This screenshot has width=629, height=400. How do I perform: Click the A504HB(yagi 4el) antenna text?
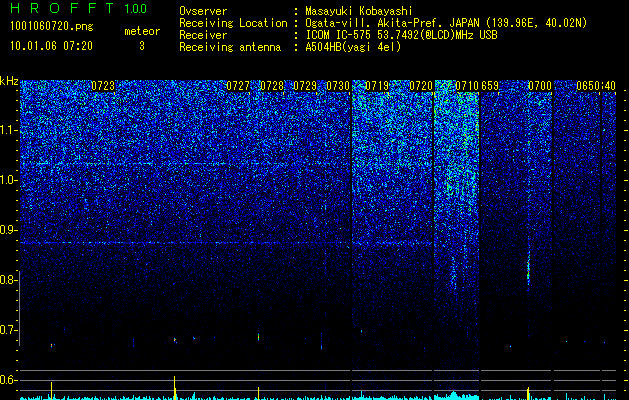tap(353, 47)
